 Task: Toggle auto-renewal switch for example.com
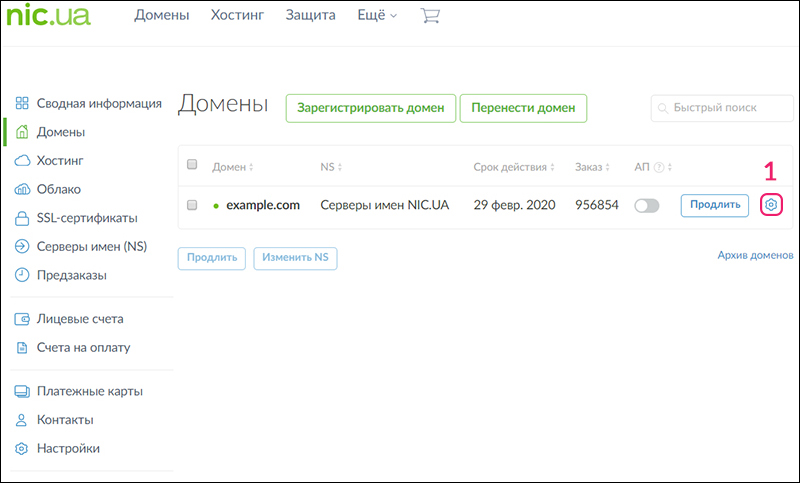pos(647,205)
